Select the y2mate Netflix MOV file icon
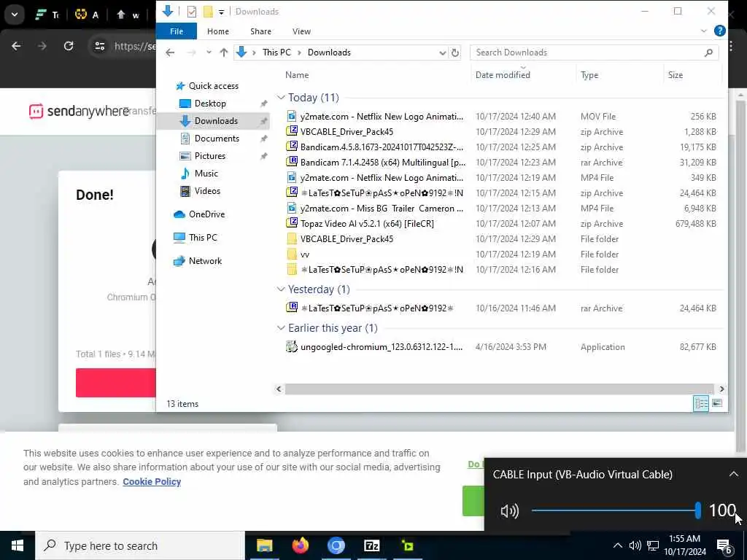This screenshot has height=560, width=747. click(x=292, y=116)
